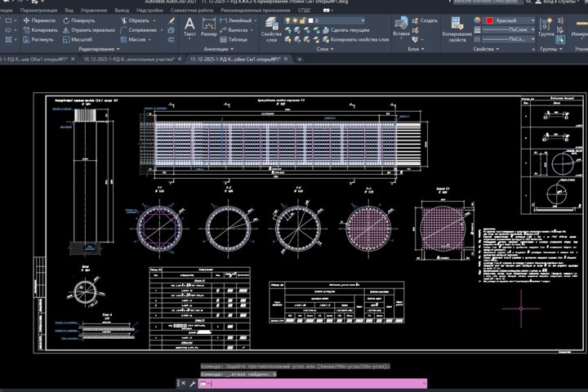Toggle the layer lock padlock icon
This screenshot has height=392, width=588.
[303, 20]
